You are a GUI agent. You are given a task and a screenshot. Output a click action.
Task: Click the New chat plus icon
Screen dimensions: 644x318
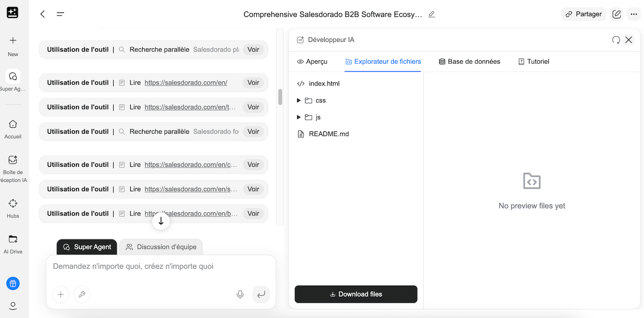click(13, 41)
